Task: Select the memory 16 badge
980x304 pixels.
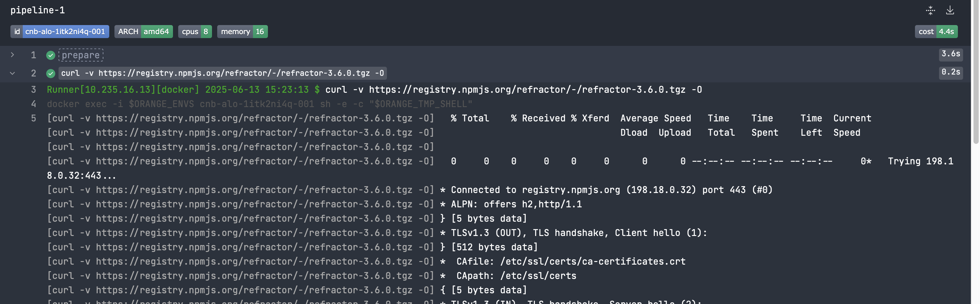Action: point(242,32)
